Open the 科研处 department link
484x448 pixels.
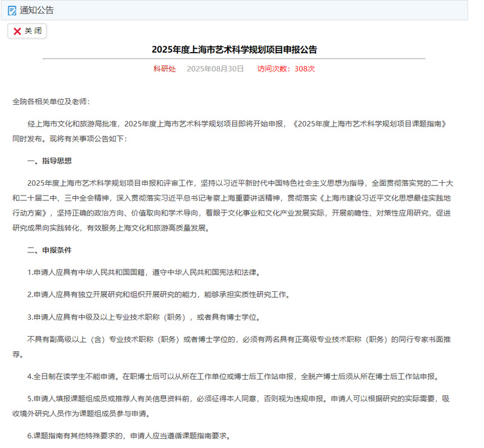click(x=164, y=69)
